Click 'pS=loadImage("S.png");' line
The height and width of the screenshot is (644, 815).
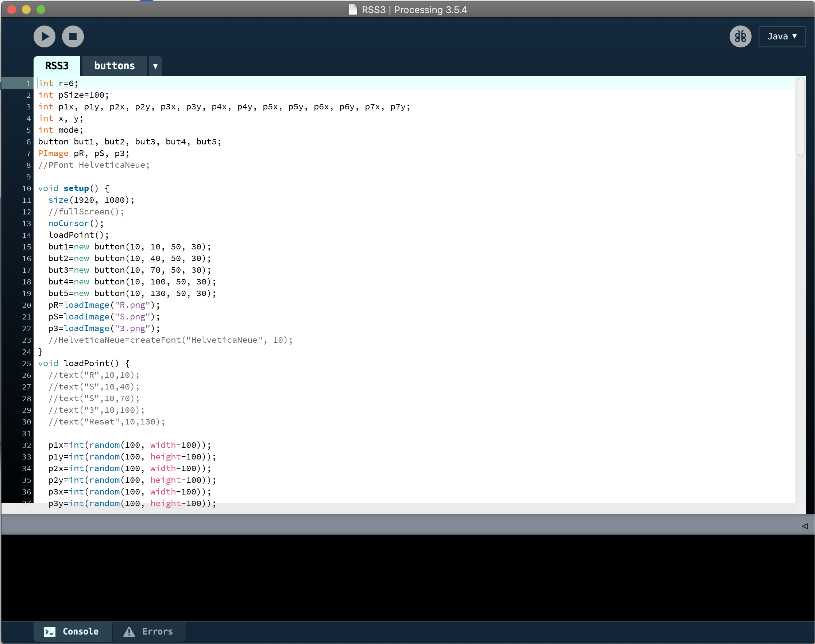pyautogui.click(x=104, y=317)
